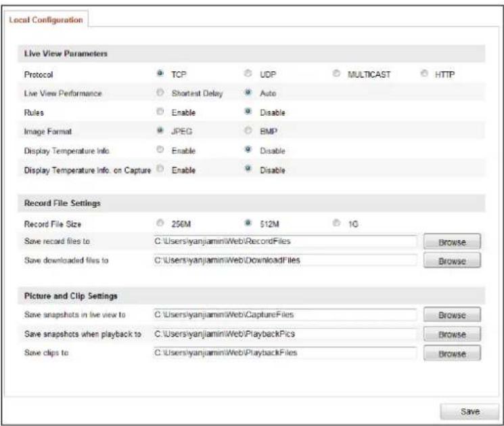Click the Picture and Clip Settings heading

click(71, 296)
